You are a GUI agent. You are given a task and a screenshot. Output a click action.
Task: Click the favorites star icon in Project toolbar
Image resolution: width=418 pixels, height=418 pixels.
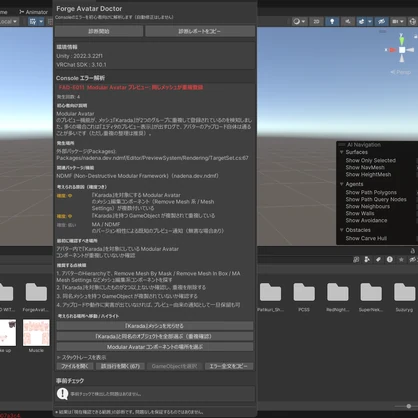point(401,259)
